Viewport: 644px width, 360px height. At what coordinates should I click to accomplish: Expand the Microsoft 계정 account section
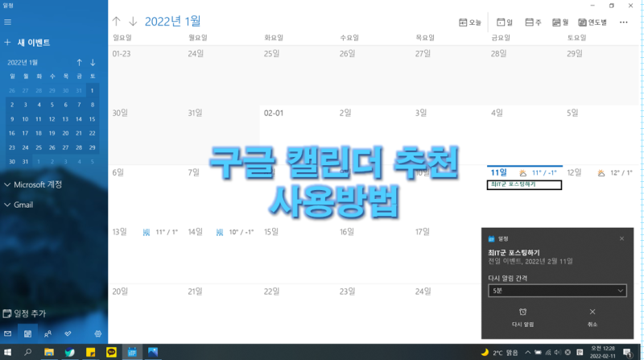[33, 184]
